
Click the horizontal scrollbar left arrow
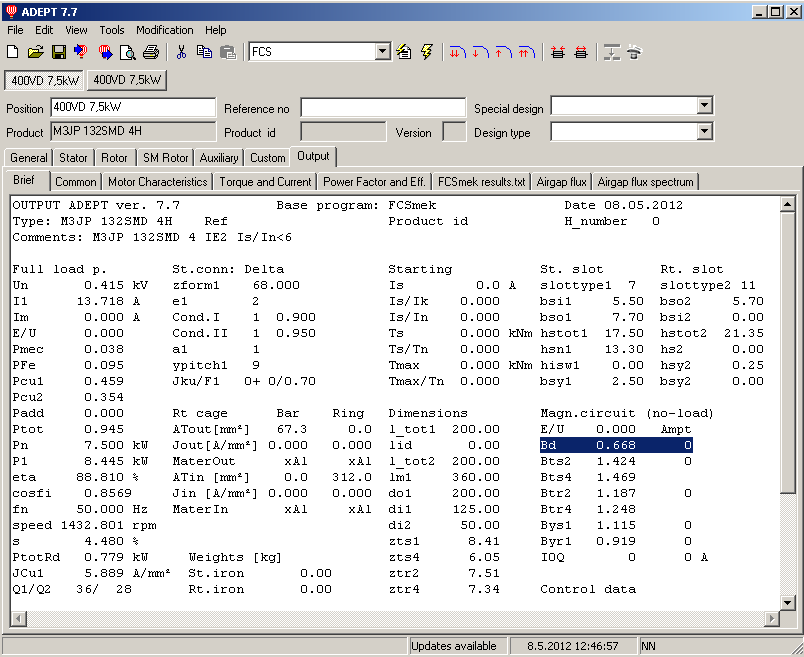pyautogui.click(x=18, y=619)
